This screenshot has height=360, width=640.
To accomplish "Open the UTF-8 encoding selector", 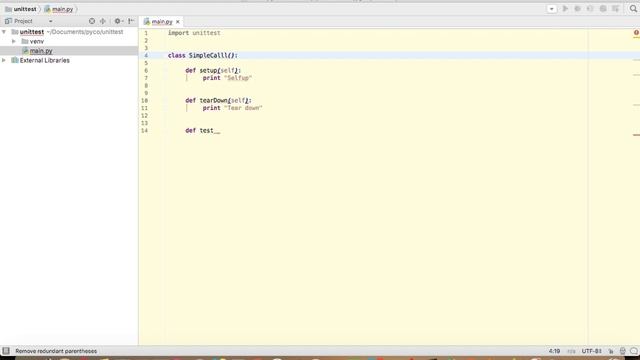I will click(591, 351).
